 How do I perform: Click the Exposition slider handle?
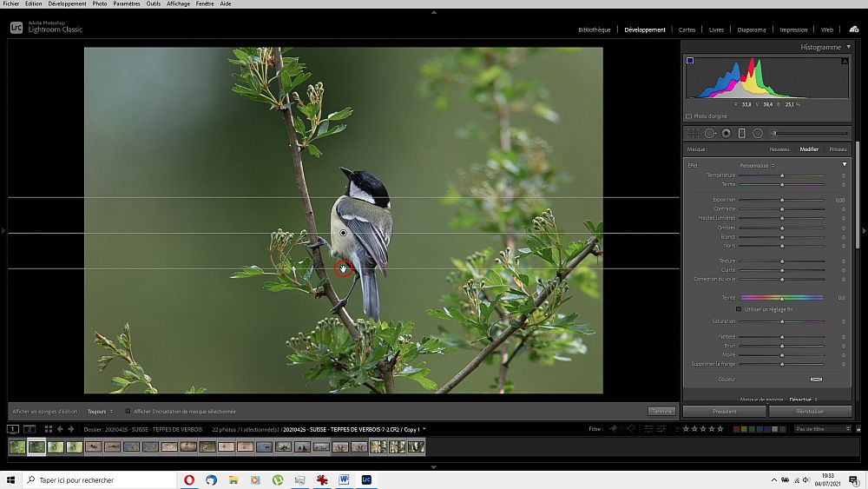[x=782, y=200]
